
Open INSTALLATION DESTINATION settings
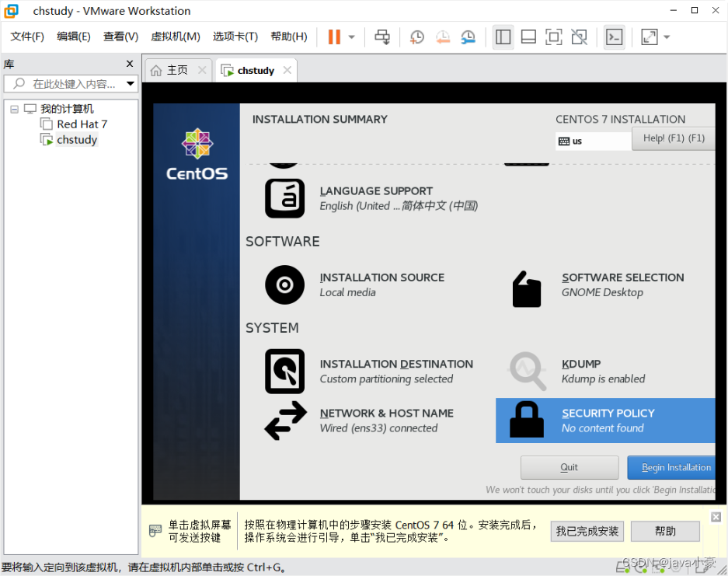(396, 364)
